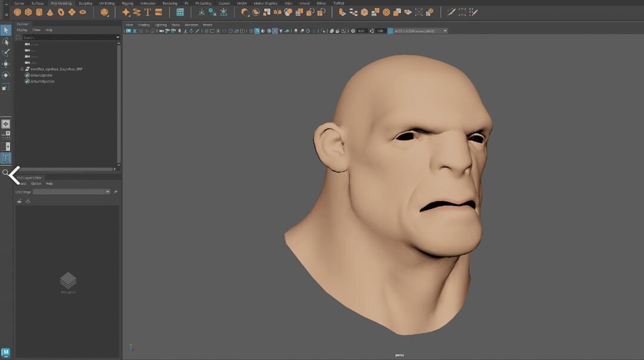This screenshot has width=644, height=360.
Task: Activate the Selection arrow tool in the toolbox
Action: [6, 30]
